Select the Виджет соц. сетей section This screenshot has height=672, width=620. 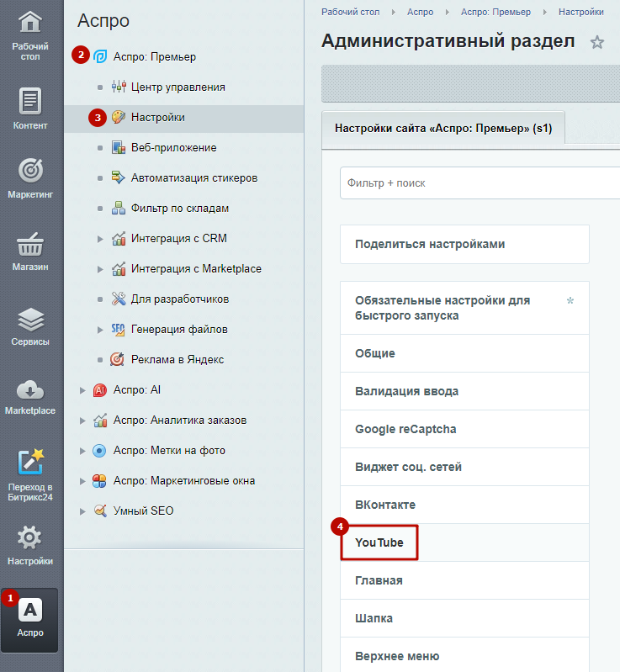(x=464, y=467)
